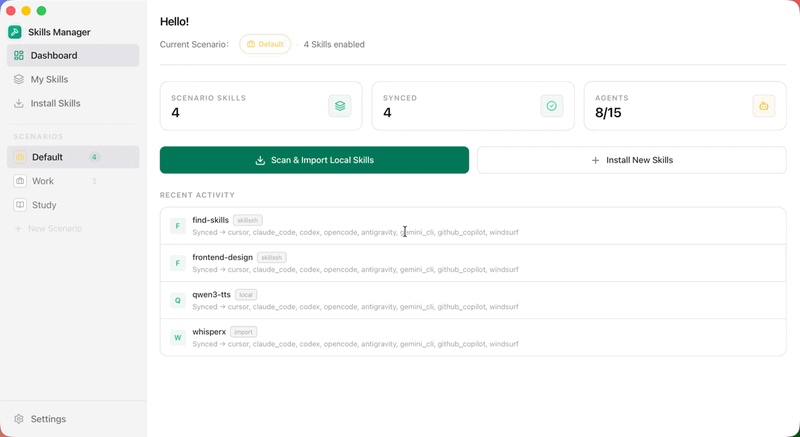Click the plus icon inside Install New Skills
This screenshot has height=437, width=800.
(595, 160)
